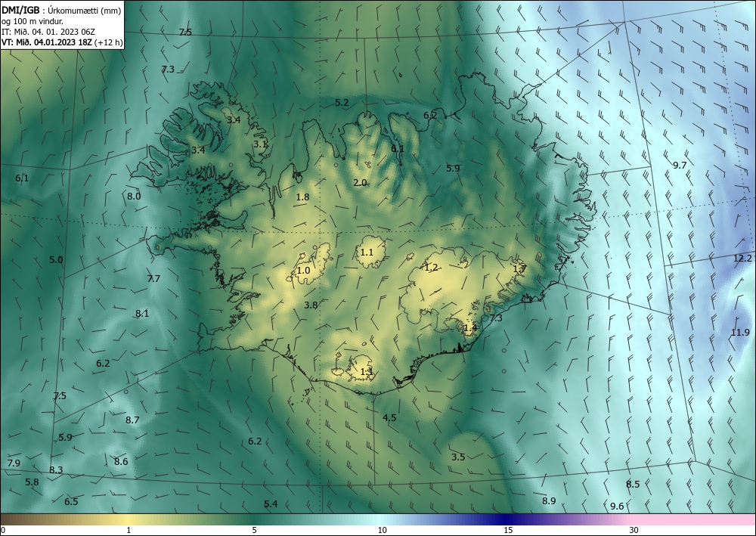Viewport: 756px width, 536px height.
Task: Click the 0 label on the color scale
Action: click(3, 530)
